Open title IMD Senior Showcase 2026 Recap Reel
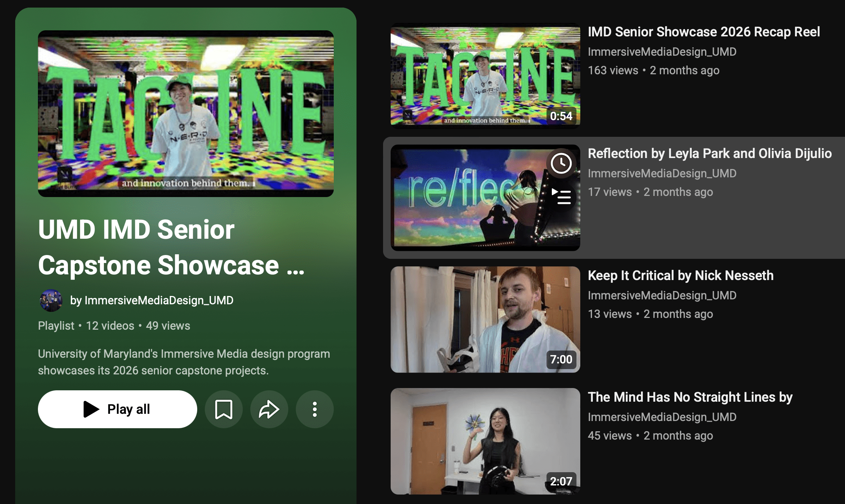This screenshot has height=504, width=845. 704,32
